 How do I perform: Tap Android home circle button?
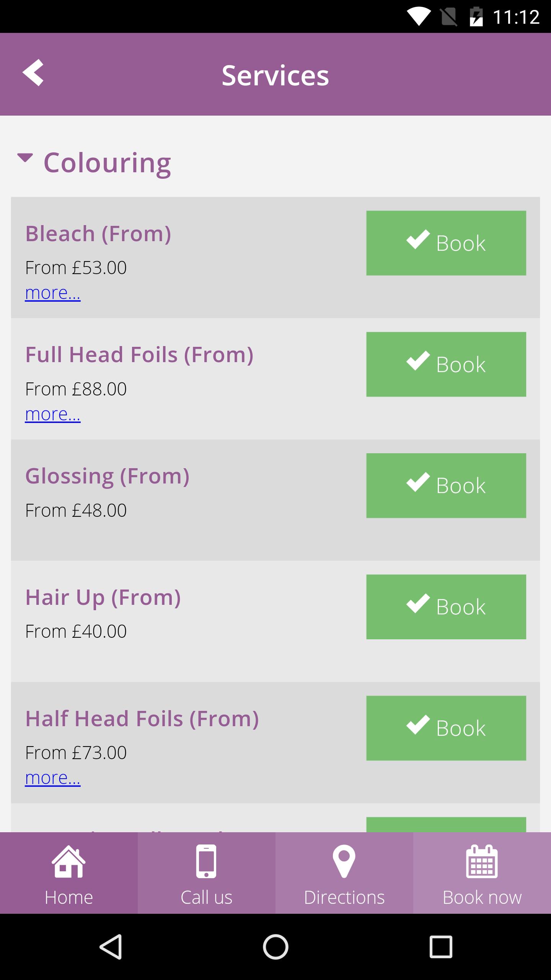pyautogui.click(x=275, y=947)
